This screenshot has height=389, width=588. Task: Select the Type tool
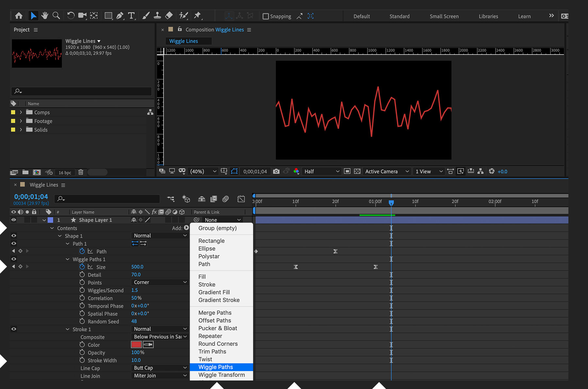131,15
